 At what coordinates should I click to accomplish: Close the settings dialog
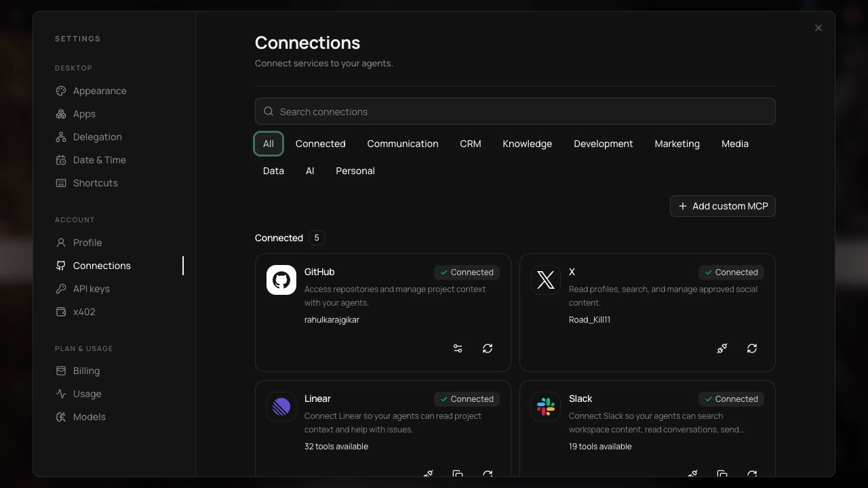click(818, 28)
